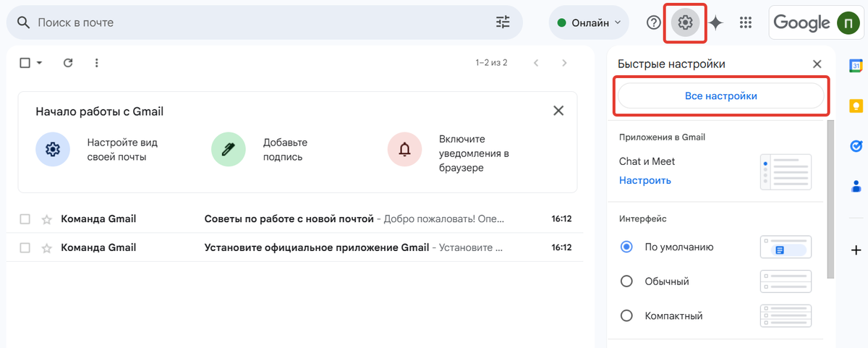Show search options filter icon
Viewport: 868px width, 348px height.
[x=503, y=22]
